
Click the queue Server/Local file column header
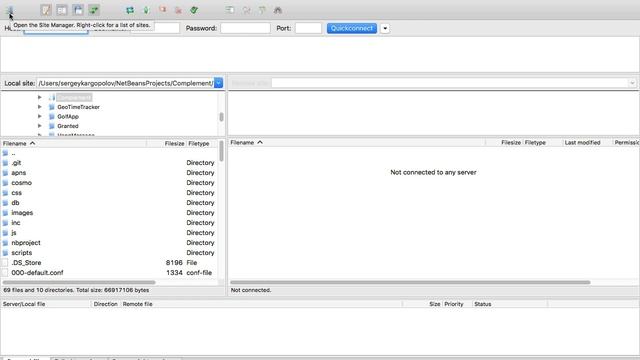click(46, 304)
